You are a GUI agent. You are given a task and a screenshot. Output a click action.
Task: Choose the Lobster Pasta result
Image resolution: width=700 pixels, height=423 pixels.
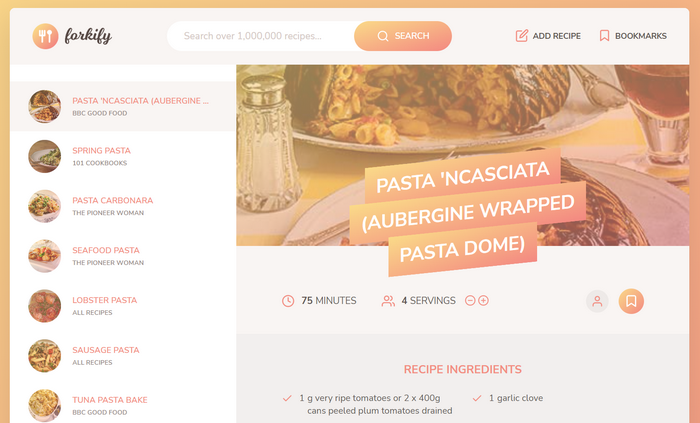tap(123, 306)
